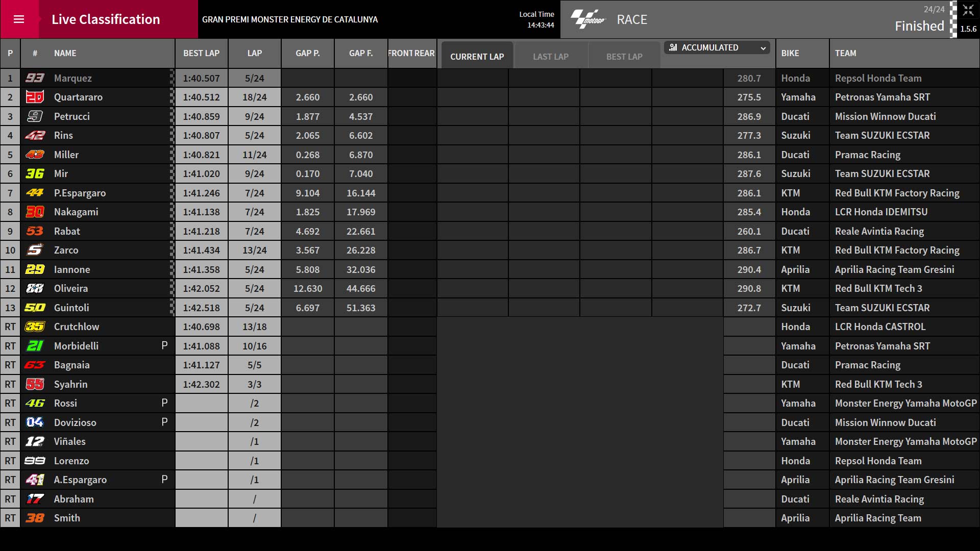
Task: Click Oliveira's number 88 badge
Action: click(x=35, y=288)
